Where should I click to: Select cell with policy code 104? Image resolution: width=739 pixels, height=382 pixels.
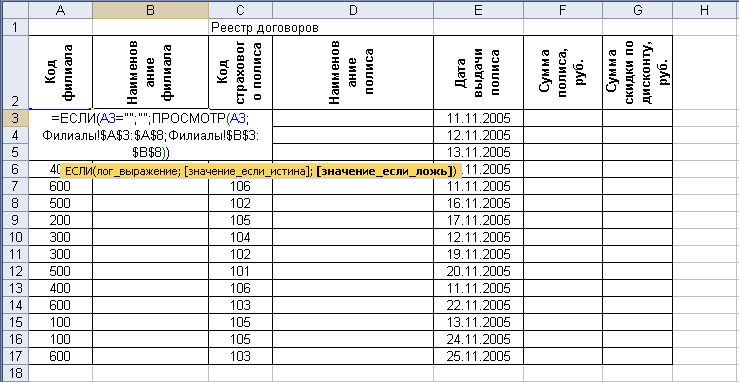click(240, 237)
